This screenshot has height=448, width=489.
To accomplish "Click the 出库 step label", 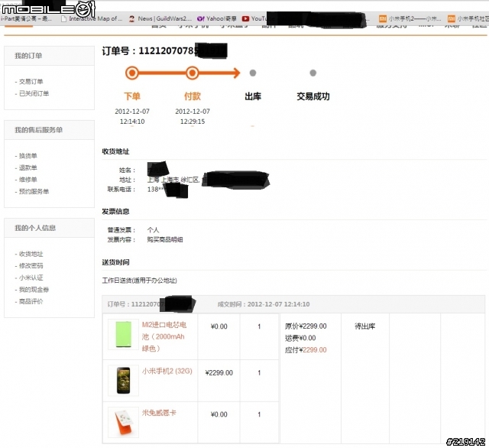I will [253, 96].
